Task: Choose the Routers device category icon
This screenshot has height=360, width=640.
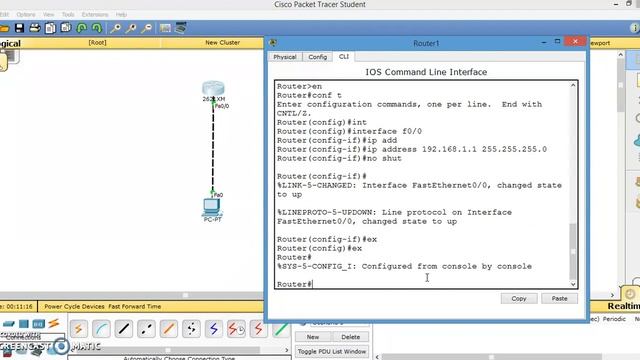Action: tap(9, 324)
